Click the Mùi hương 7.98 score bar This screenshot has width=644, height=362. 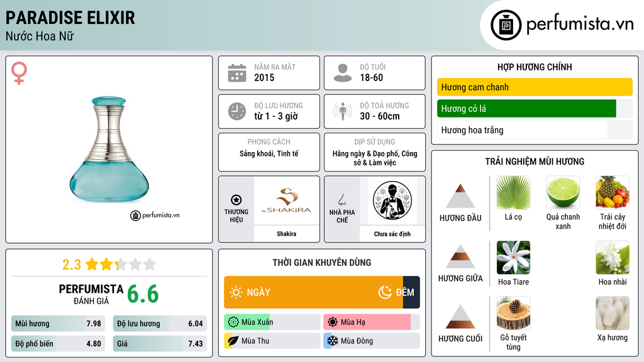click(x=58, y=324)
